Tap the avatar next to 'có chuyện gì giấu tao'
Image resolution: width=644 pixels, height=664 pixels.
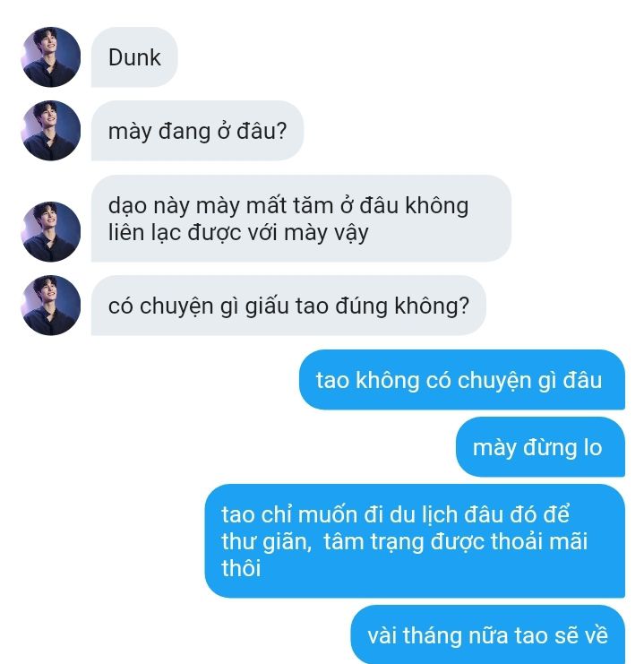coord(51,306)
